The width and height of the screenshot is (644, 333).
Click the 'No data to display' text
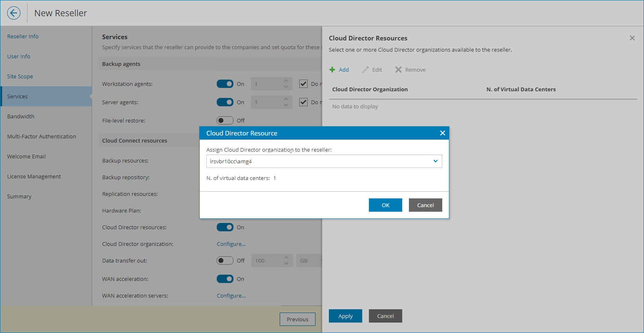click(355, 106)
